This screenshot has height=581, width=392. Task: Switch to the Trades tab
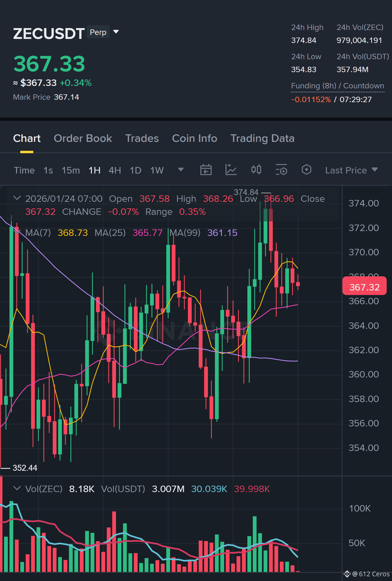click(x=142, y=138)
